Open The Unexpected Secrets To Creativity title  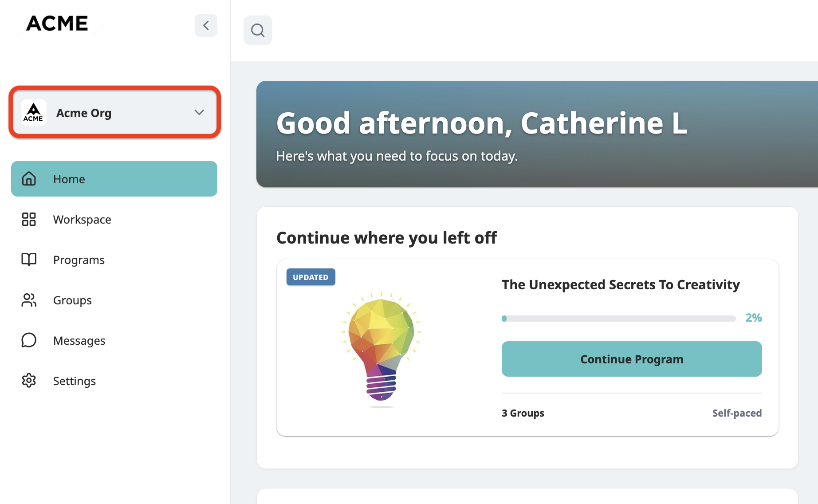[621, 284]
